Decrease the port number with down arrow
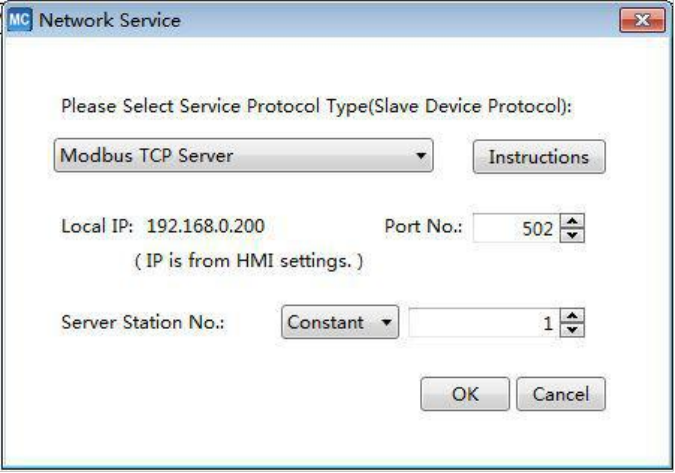This screenshot has height=473, width=675. 574,234
